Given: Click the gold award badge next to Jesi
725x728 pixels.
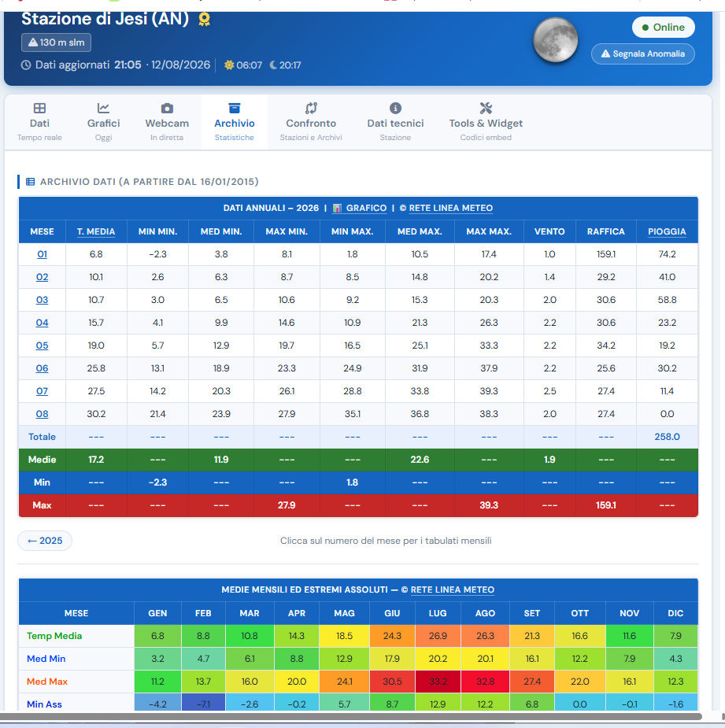Looking at the screenshot, I should pos(204,19).
